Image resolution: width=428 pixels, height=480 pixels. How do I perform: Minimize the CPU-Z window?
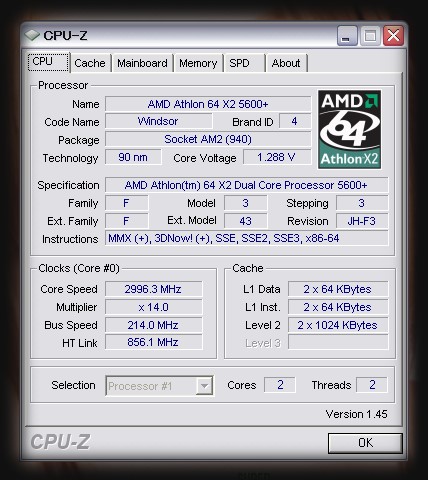(347, 36)
